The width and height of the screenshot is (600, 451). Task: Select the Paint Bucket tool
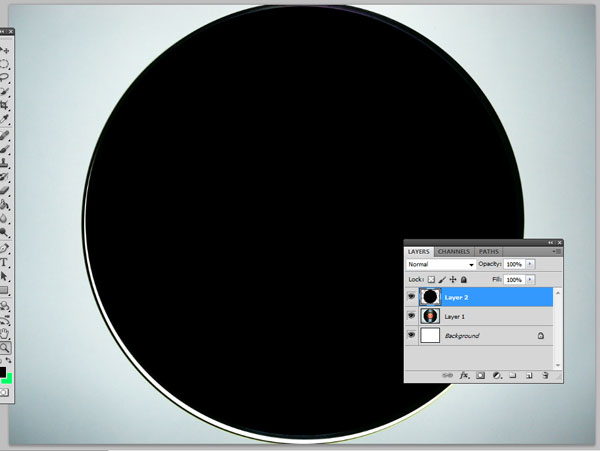[x=5, y=205]
